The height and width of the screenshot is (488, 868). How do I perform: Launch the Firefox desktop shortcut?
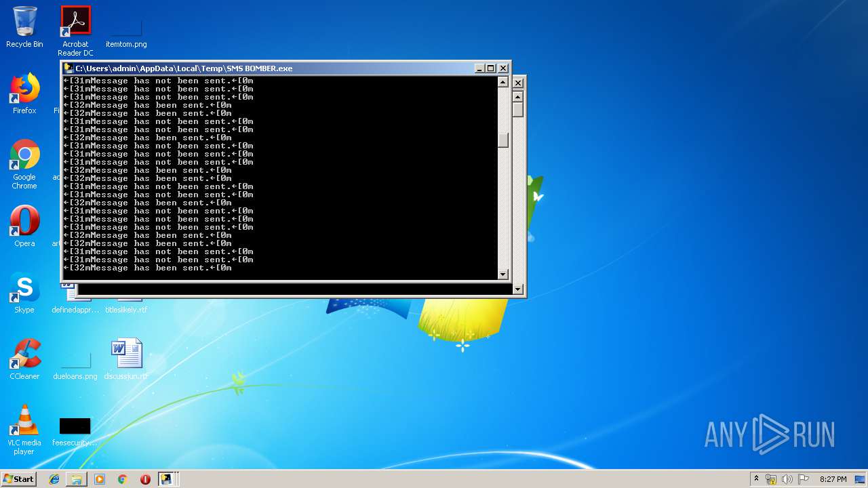point(24,94)
